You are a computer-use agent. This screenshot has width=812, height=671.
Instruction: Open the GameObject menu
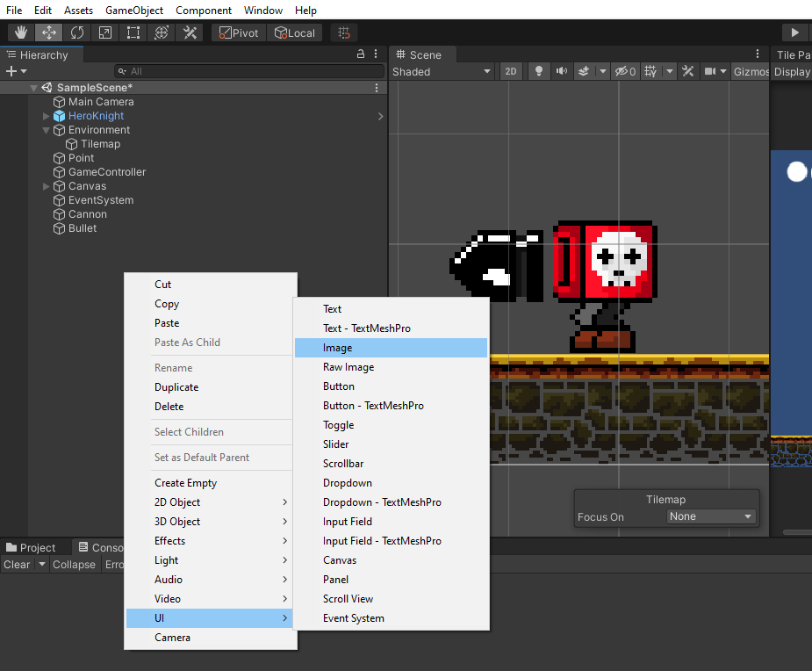click(x=133, y=10)
